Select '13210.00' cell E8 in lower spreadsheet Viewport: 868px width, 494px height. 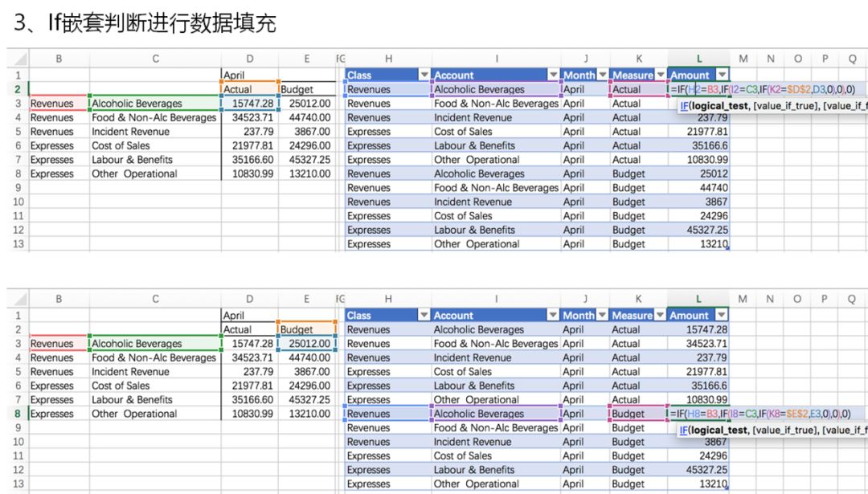pyautogui.click(x=307, y=413)
